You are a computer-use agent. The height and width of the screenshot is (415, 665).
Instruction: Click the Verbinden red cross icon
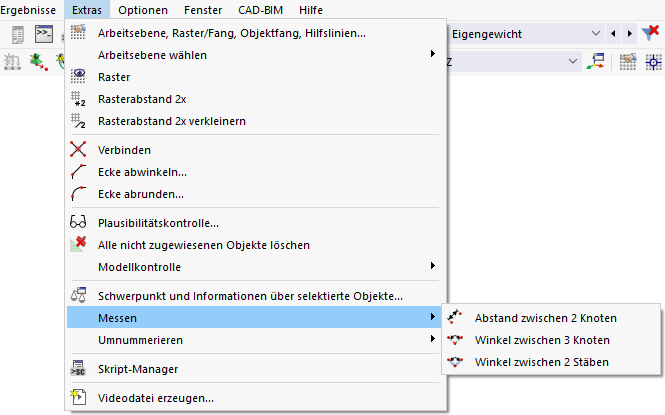(78, 150)
